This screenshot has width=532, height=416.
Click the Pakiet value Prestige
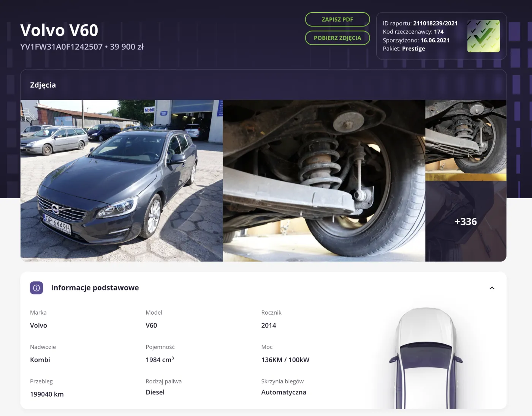[x=414, y=49]
